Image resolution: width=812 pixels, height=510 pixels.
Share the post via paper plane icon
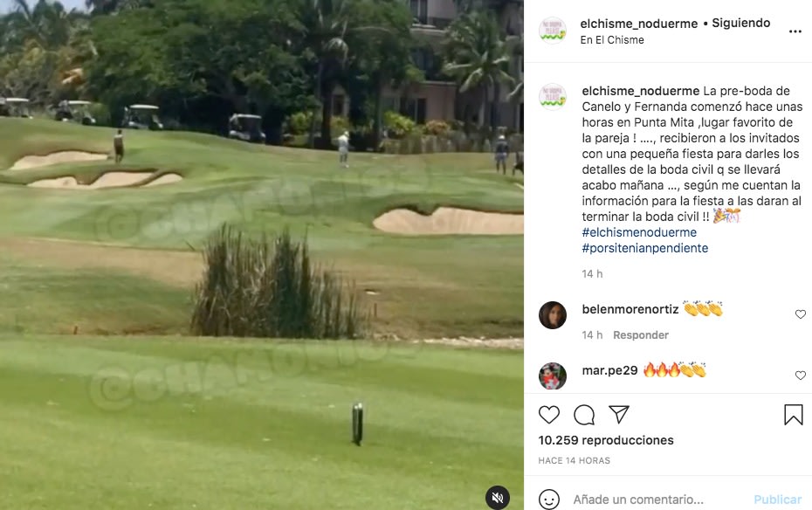(x=619, y=414)
